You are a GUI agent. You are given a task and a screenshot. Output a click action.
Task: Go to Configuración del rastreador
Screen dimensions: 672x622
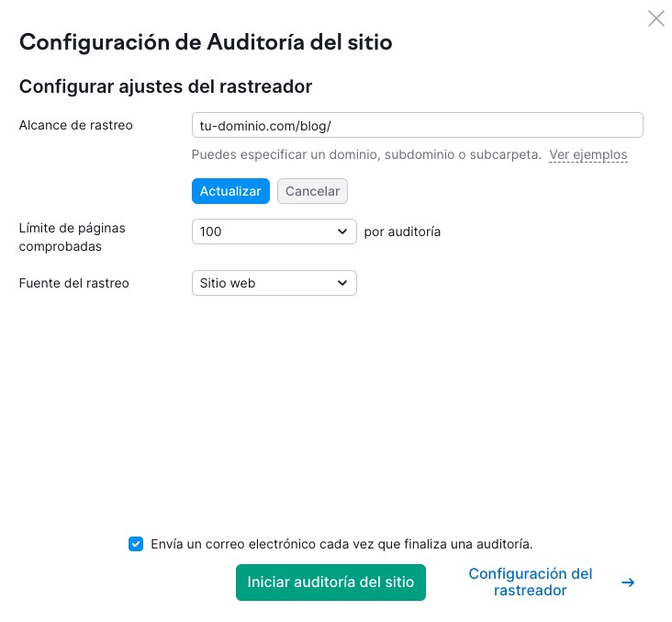(531, 582)
